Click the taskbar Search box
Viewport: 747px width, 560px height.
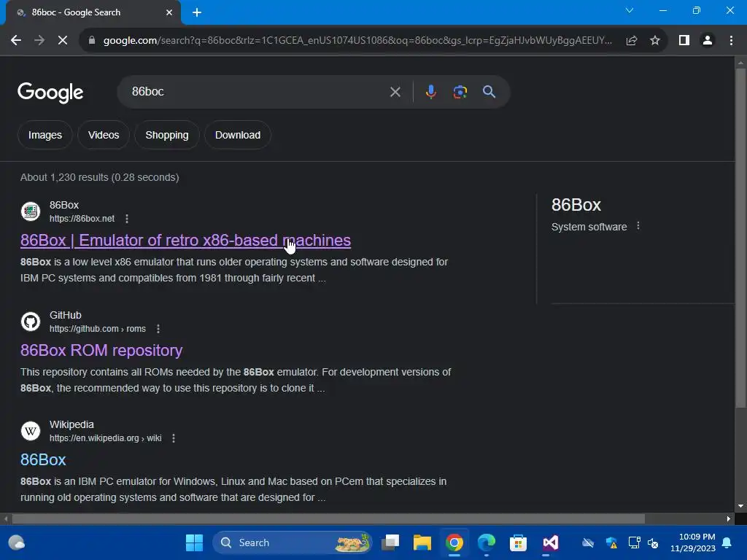292,542
